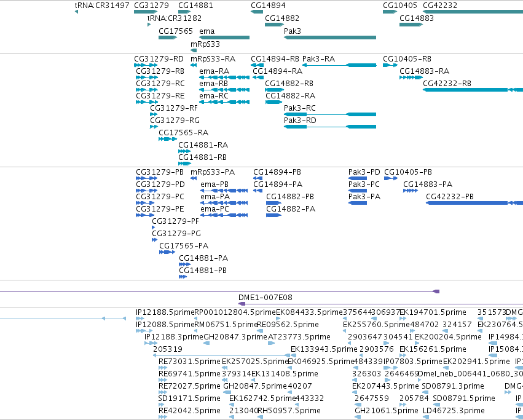Click the SD19171.5prime EST label

click(189, 398)
